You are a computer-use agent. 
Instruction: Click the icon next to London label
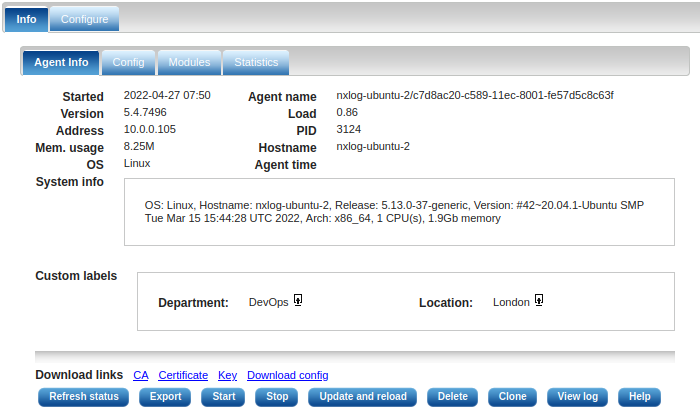(x=539, y=300)
